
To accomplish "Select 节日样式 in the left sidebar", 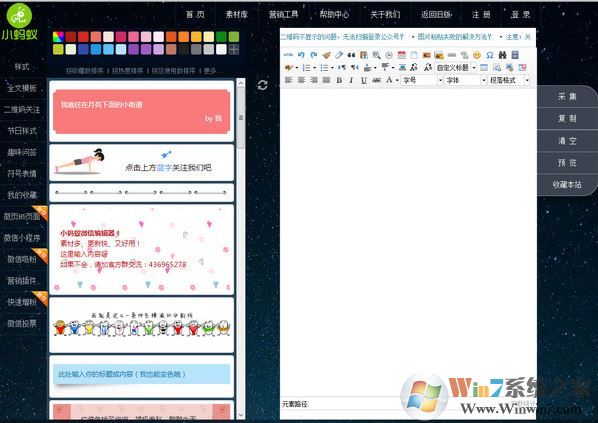I will pos(22,131).
